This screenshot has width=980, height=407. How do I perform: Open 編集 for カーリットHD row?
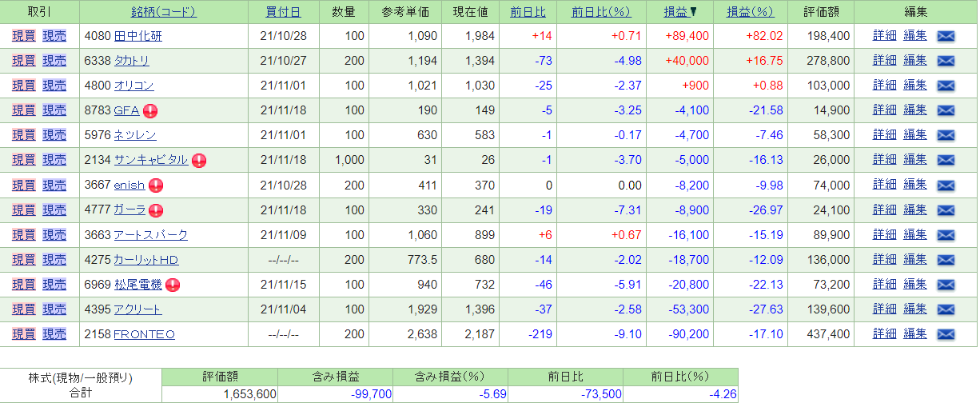(915, 260)
